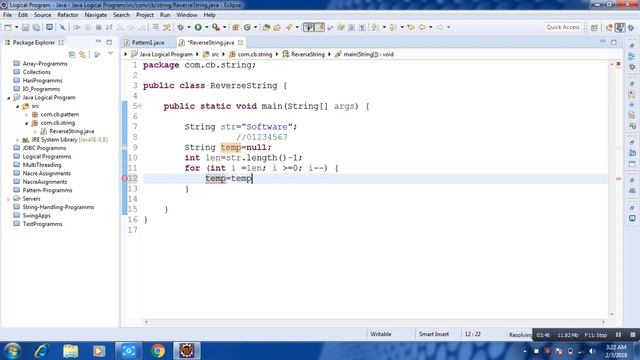Click the Save toolbar icon

click(x=25, y=27)
